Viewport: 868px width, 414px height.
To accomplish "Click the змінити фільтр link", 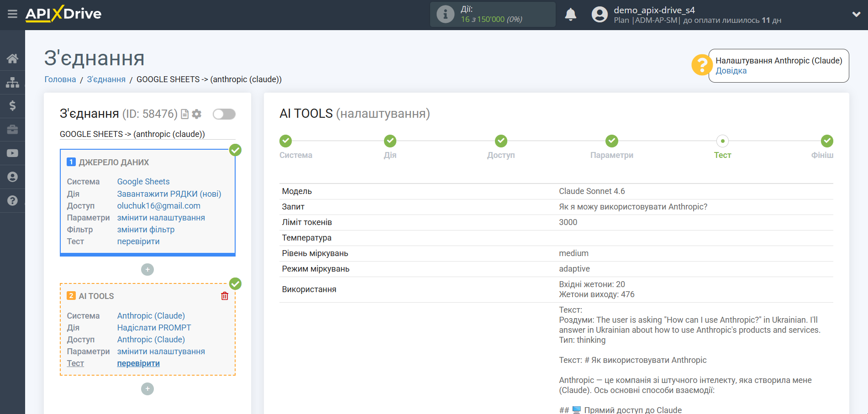I will pyautogui.click(x=146, y=230).
